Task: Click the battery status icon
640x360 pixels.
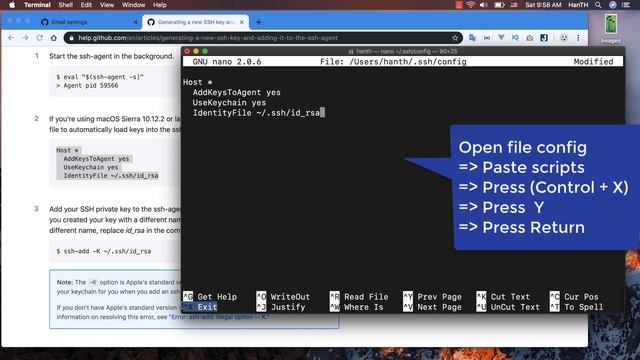Action: click(x=500, y=5)
